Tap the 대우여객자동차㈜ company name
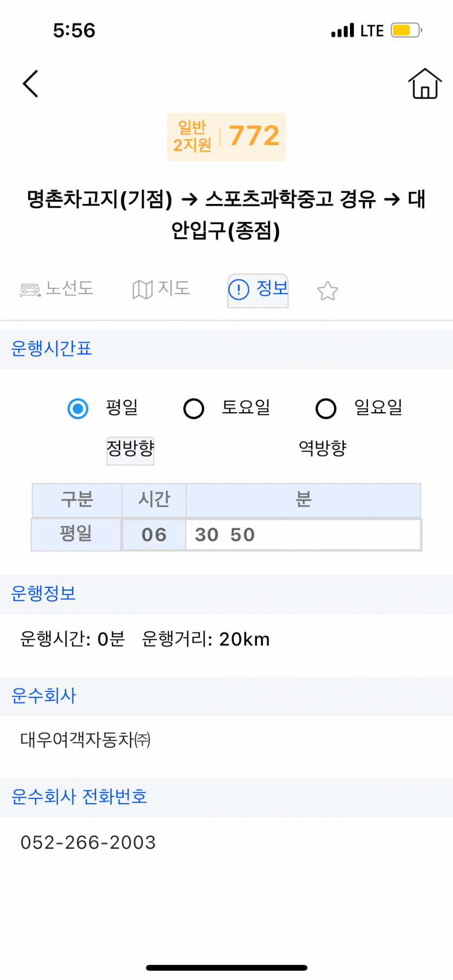The height and width of the screenshot is (980, 453). point(85,740)
